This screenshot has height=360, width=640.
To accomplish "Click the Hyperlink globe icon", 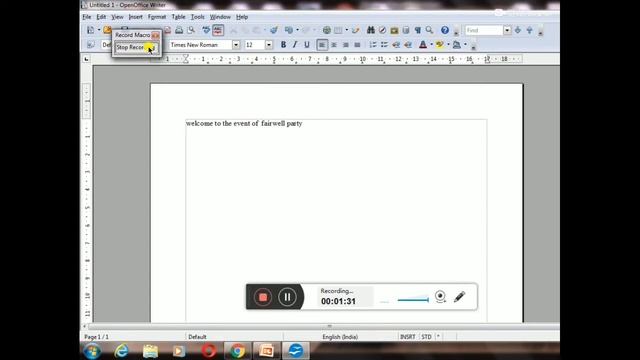I will coord(327,30).
